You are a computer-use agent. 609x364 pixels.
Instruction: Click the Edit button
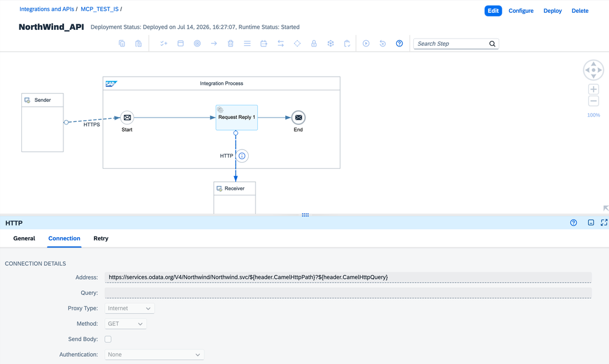493,11
